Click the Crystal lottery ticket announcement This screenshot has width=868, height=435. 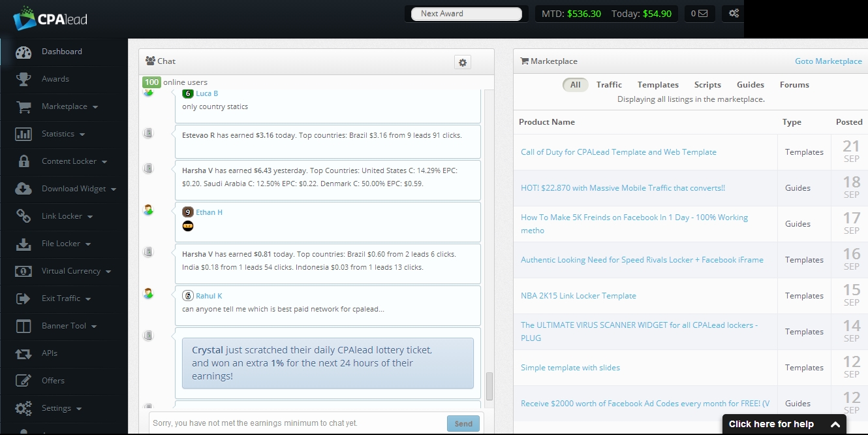point(328,363)
